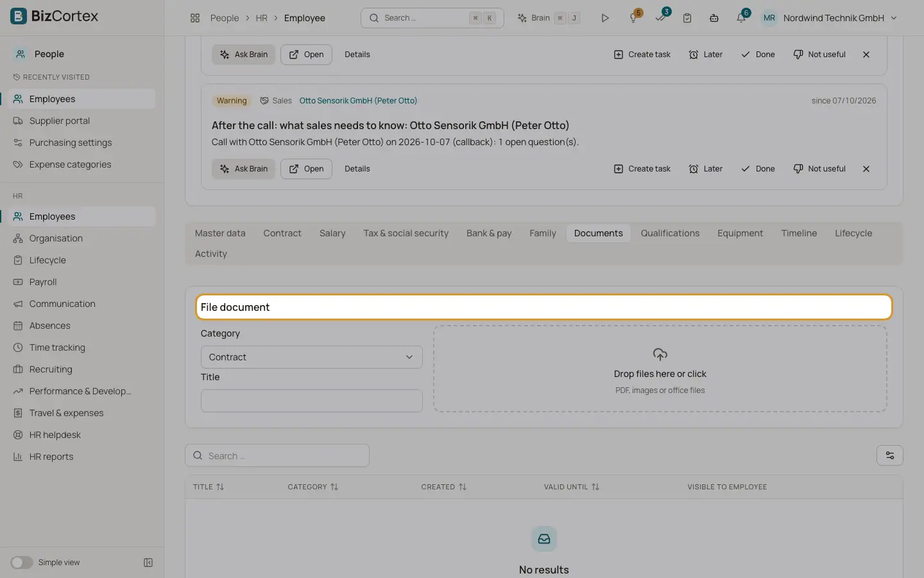924x578 pixels.
Task: Switch to the Salary tab
Action: pos(332,233)
